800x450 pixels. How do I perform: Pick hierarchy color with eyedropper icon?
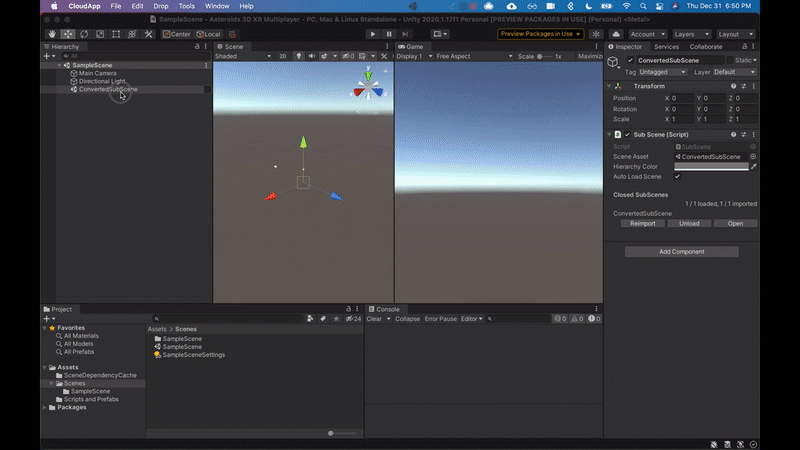pyautogui.click(x=754, y=166)
